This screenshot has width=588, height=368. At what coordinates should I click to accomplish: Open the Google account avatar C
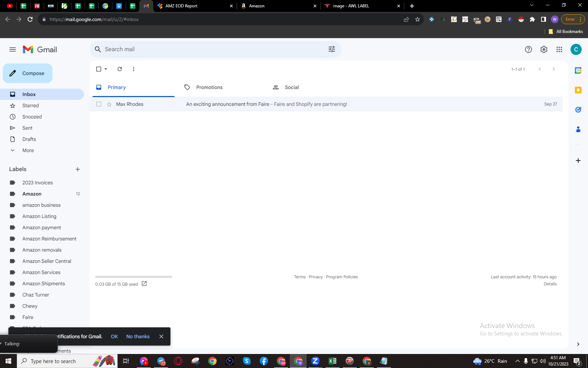(576, 49)
